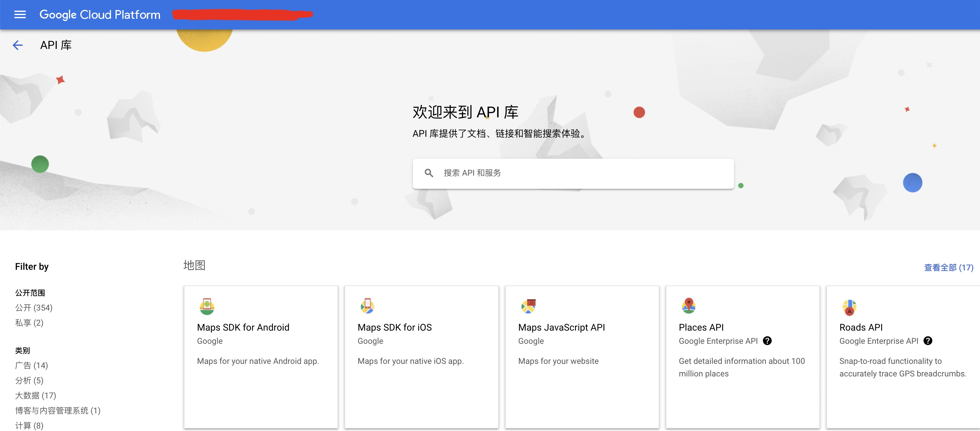Click the 搜索 API 和服务 search field
Image resolution: width=980 pixels, height=431 pixels.
(533, 173)
